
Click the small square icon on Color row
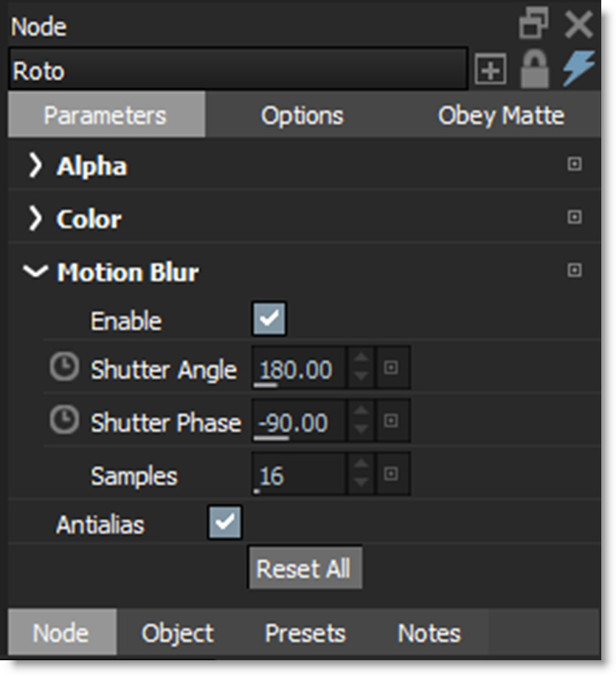click(574, 218)
